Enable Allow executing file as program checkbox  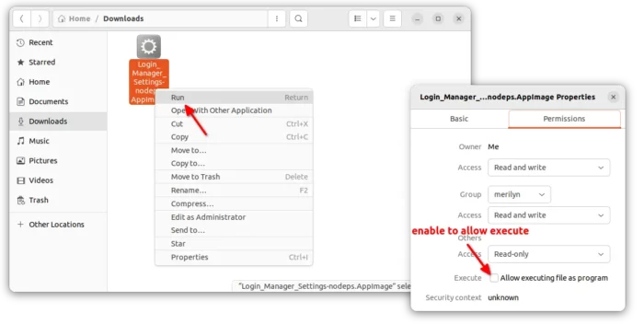(494, 278)
